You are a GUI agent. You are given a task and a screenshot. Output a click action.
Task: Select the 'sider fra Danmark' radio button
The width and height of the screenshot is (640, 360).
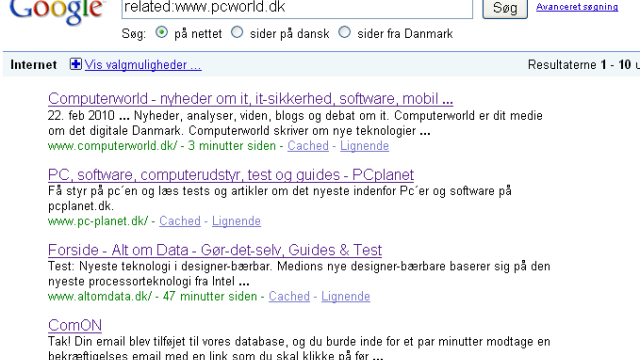click(x=344, y=32)
